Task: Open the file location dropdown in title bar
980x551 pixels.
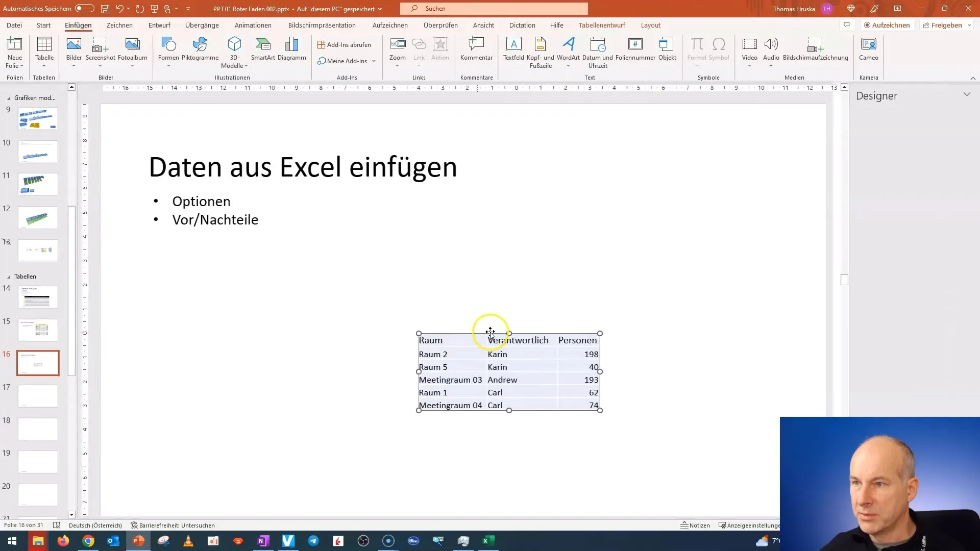Action: click(x=380, y=9)
